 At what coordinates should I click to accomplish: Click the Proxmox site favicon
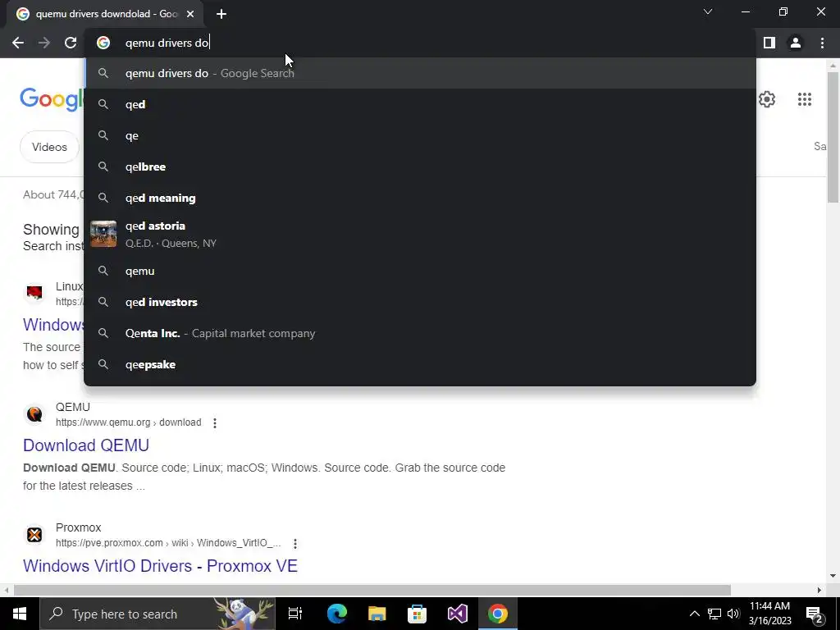34,535
